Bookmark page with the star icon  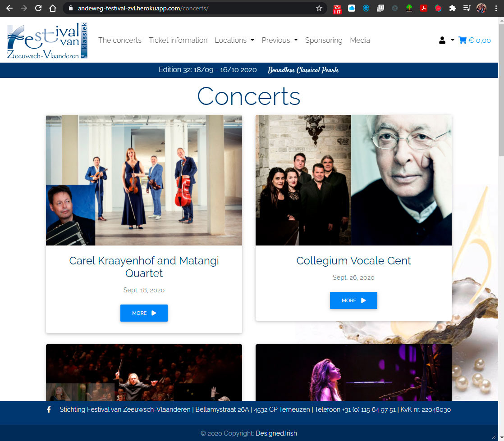pyautogui.click(x=319, y=8)
